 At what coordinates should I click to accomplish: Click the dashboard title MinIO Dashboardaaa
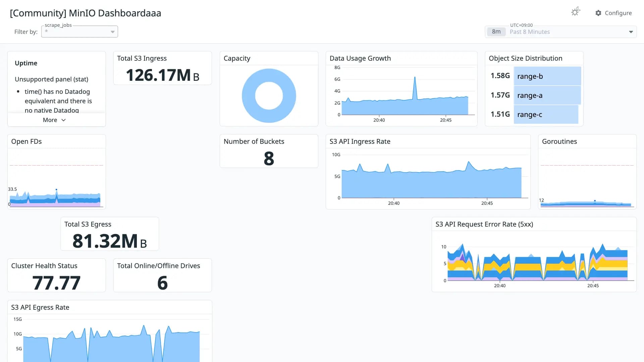pyautogui.click(x=86, y=13)
